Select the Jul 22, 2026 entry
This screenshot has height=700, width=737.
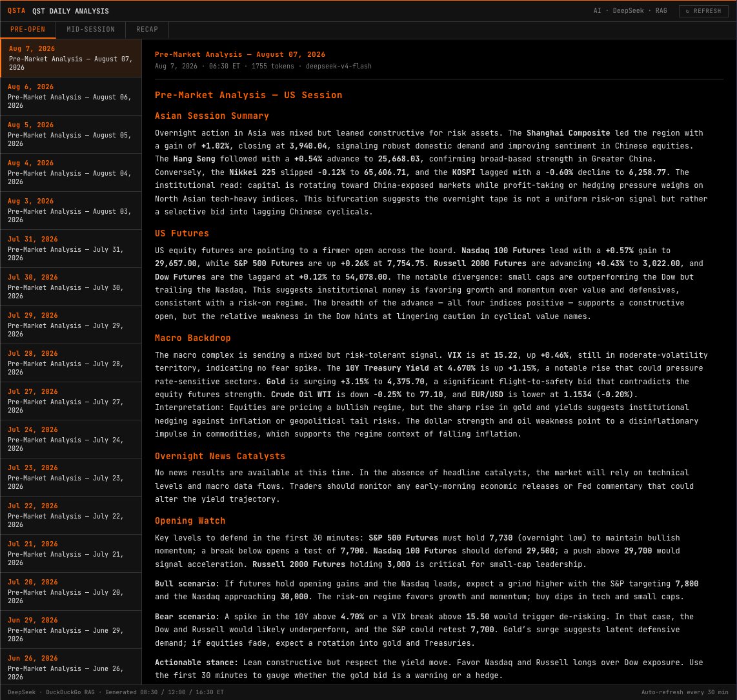(71, 515)
